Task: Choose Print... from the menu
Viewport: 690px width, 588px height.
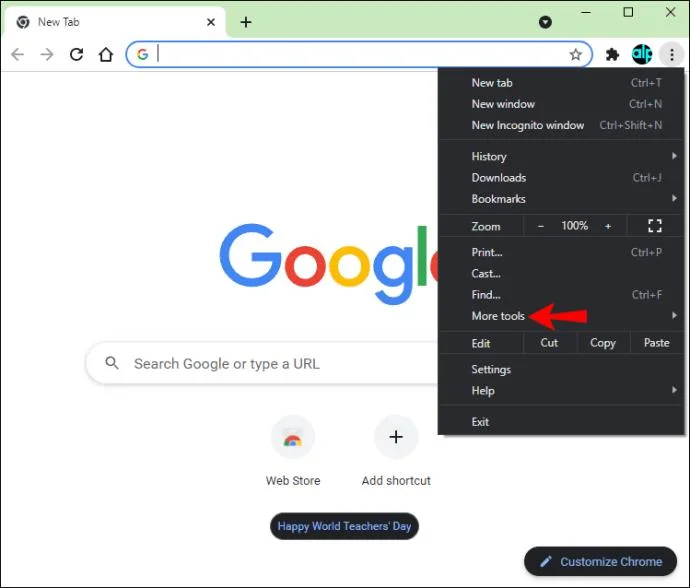Action: click(x=562, y=252)
